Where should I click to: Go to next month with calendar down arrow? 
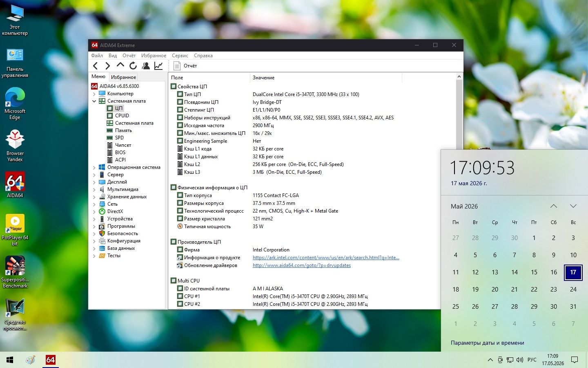pos(573,206)
